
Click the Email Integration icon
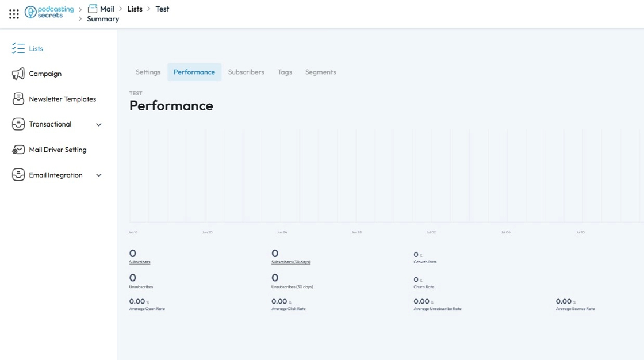pos(18,175)
